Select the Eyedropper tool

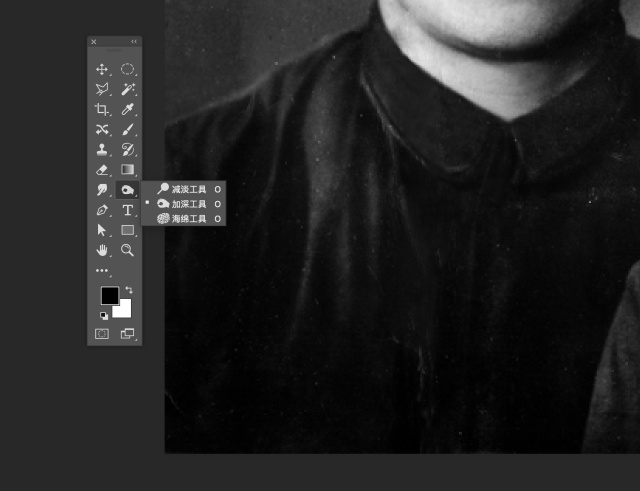tap(128, 109)
